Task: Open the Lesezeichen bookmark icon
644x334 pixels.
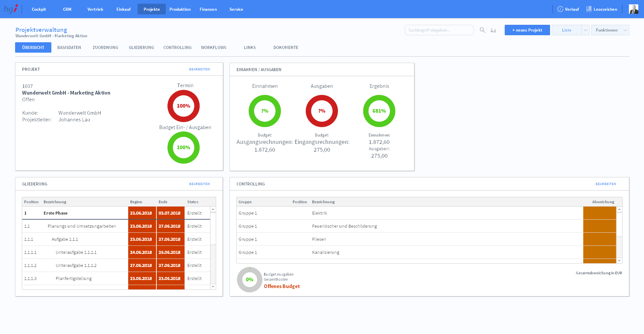Action: tap(589, 9)
